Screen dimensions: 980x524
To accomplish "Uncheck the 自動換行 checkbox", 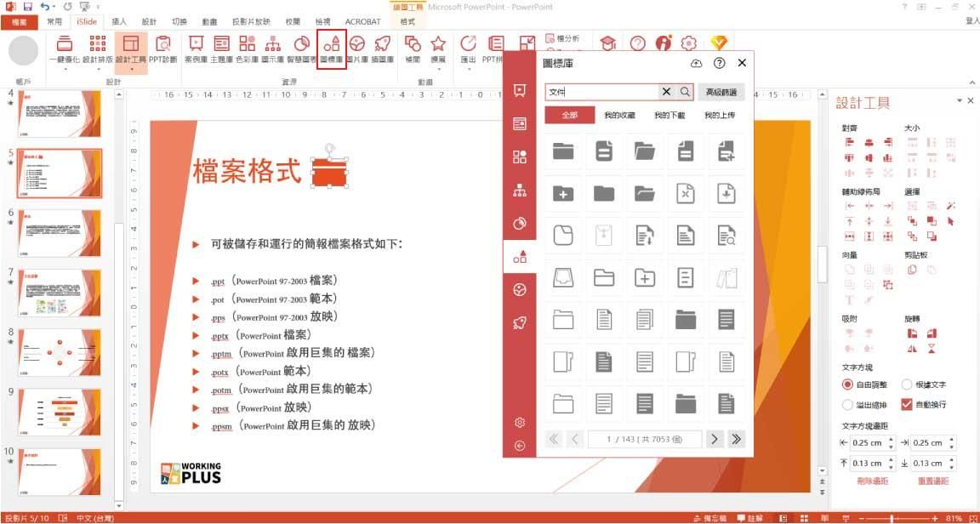I will (x=907, y=404).
